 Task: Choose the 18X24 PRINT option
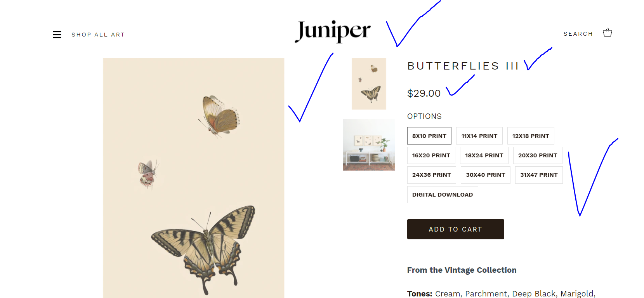(484, 155)
